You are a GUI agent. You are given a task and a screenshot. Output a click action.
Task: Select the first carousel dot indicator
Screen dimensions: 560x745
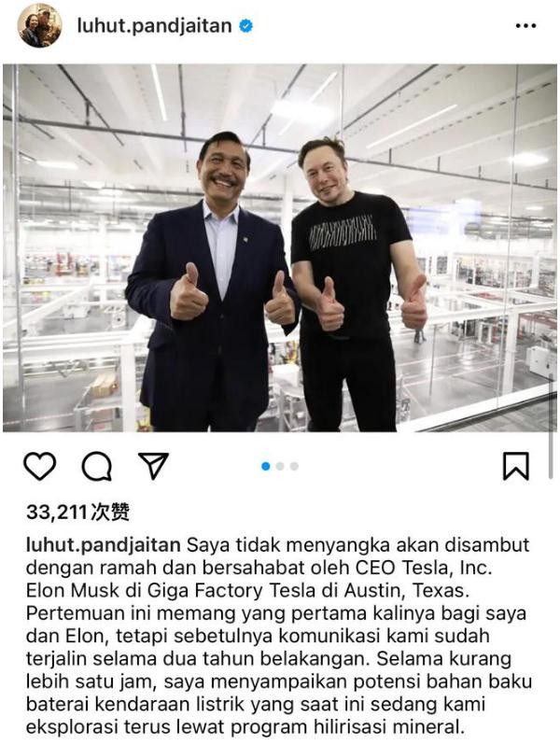pyautogui.click(x=265, y=466)
